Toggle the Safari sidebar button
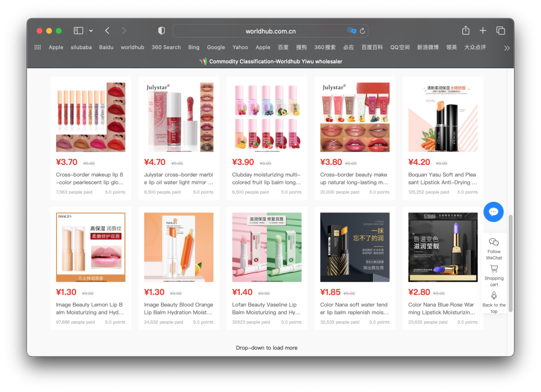This screenshot has width=541, height=392. coord(78,31)
